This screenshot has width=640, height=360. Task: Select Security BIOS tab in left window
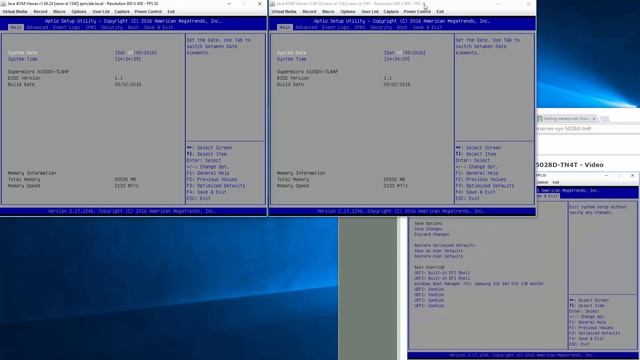[x=112, y=27]
